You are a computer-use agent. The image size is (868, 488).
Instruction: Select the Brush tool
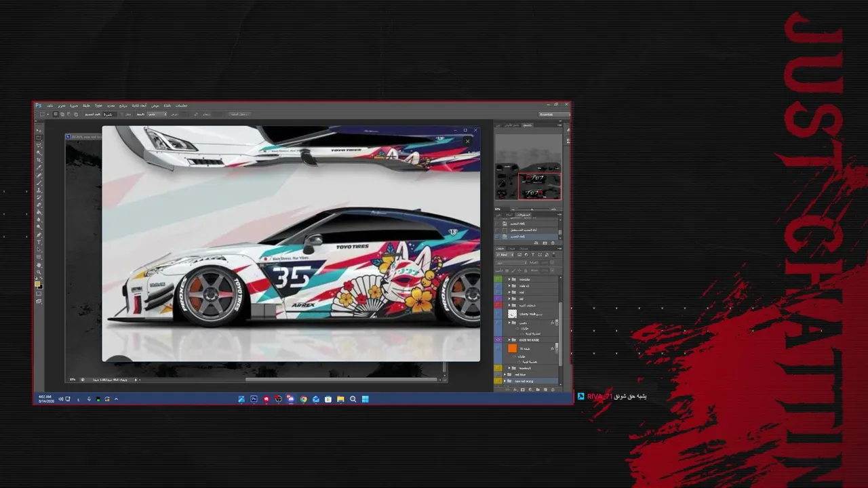click(x=39, y=183)
